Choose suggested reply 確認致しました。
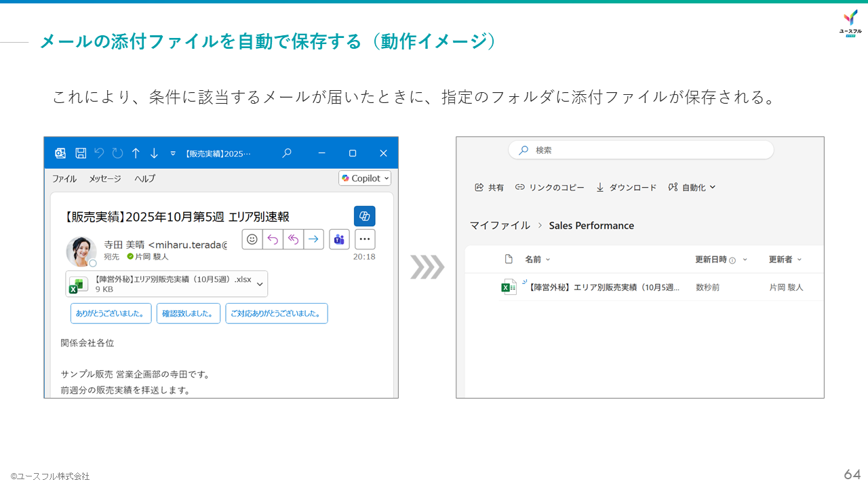The width and height of the screenshot is (868, 488). (x=189, y=313)
